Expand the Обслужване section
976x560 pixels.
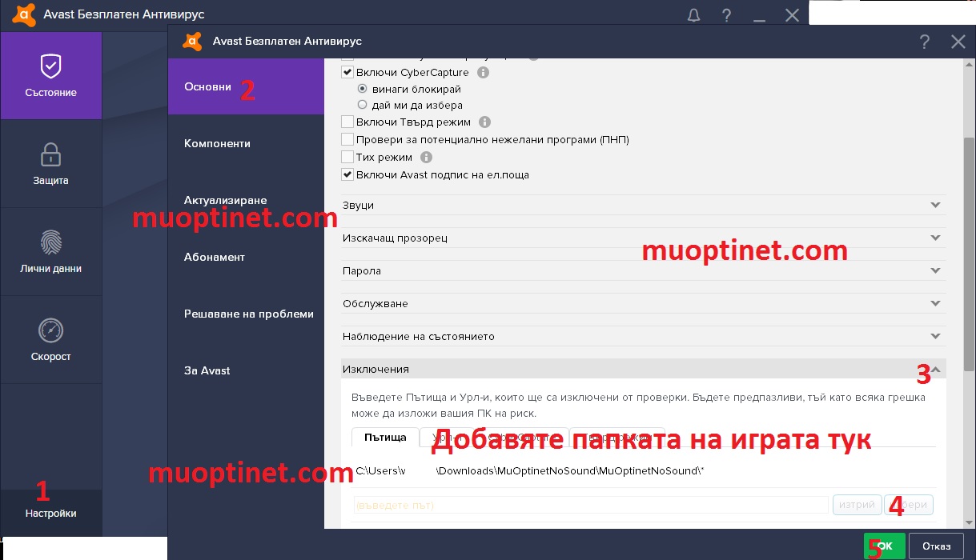[x=644, y=304]
